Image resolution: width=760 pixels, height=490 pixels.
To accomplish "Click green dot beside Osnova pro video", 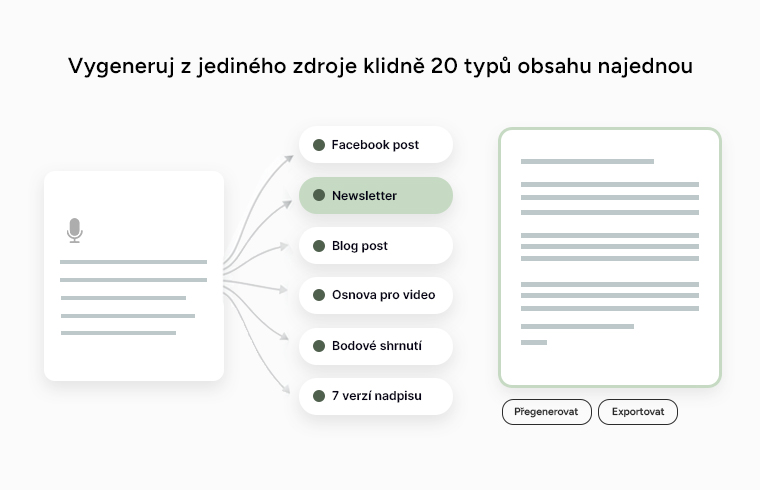I will pyautogui.click(x=319, y=295).
